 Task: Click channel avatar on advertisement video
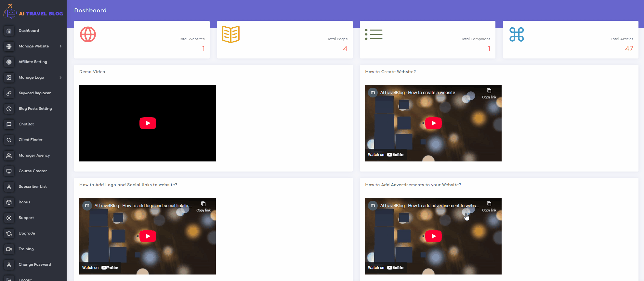point(373,206)
